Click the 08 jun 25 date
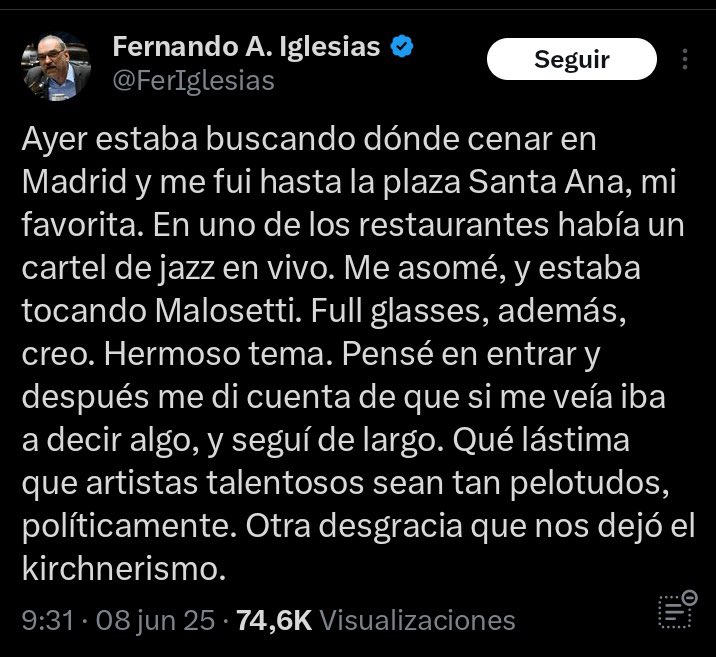 pos(155,620)
